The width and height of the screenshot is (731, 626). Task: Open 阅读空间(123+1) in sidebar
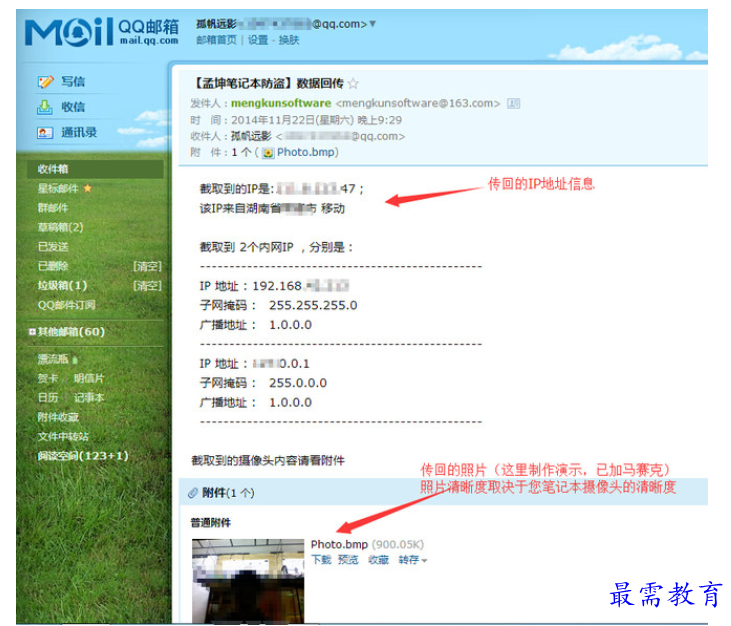83,456
